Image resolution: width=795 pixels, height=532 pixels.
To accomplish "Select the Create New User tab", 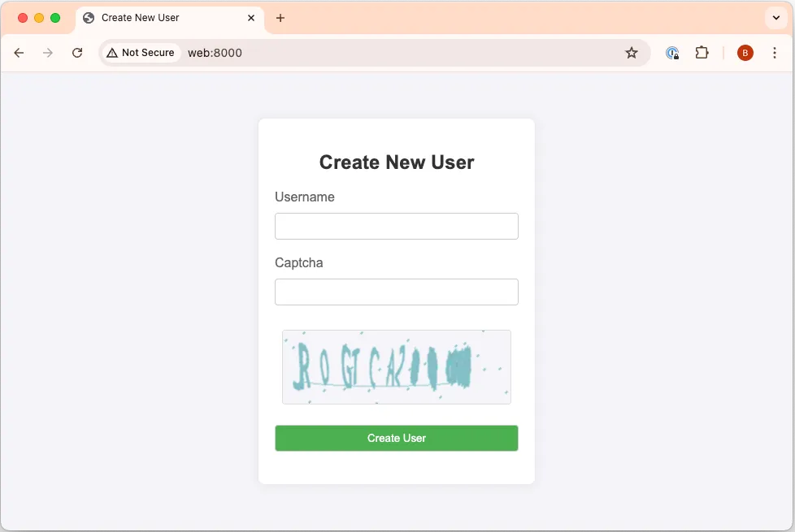I will point(163,17).
